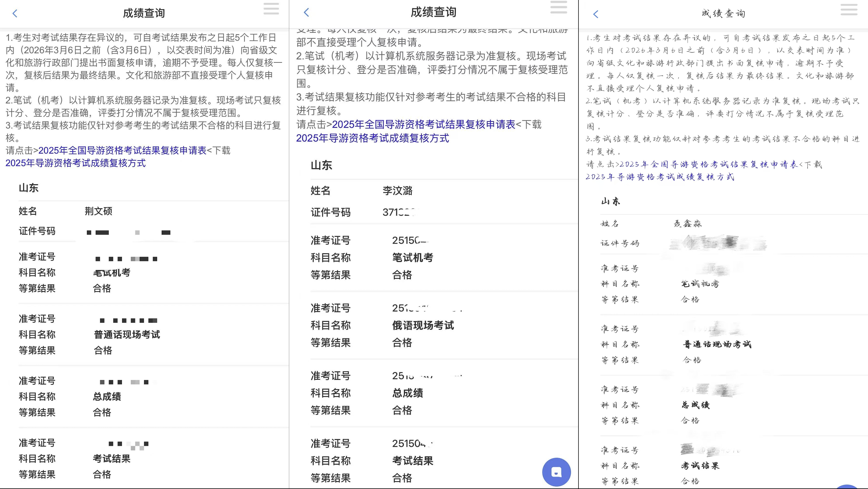
Task: Open handwritten 复核申请表 link in right panel
Action: [709, 164]
